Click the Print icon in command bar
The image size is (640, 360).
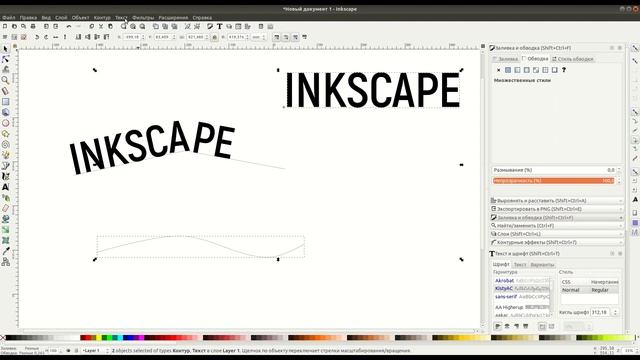[33, 27]
